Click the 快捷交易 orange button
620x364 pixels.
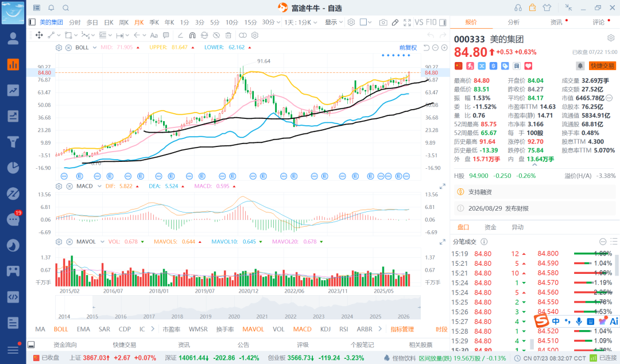602,65
